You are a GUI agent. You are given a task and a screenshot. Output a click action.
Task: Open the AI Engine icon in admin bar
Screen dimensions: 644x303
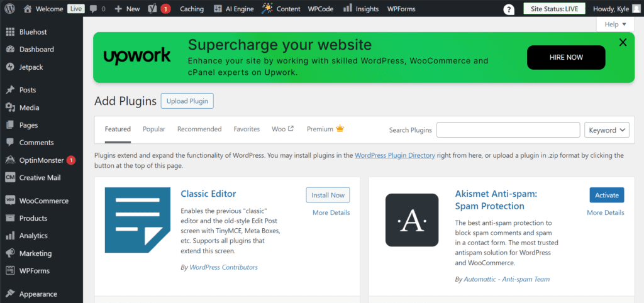pyautogui.click(x=218, y=9)
